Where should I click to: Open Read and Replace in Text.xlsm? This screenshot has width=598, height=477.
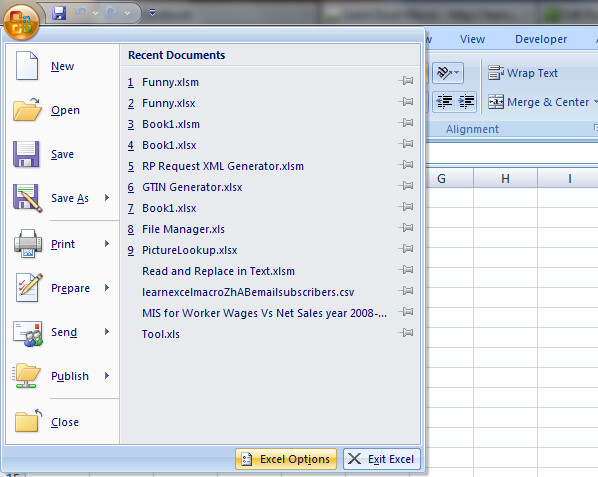pyautogui.click(x=219, y=271)
